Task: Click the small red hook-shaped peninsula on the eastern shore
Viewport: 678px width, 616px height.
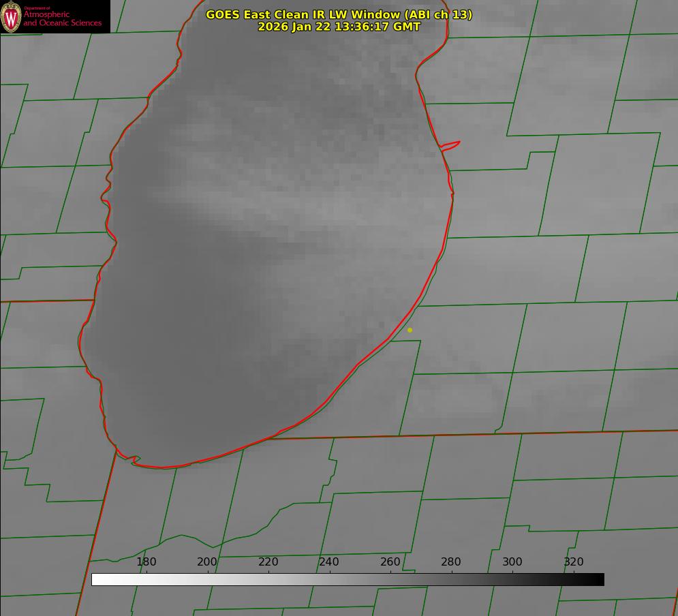Action: pyautogui.click(x=451, y=145)
